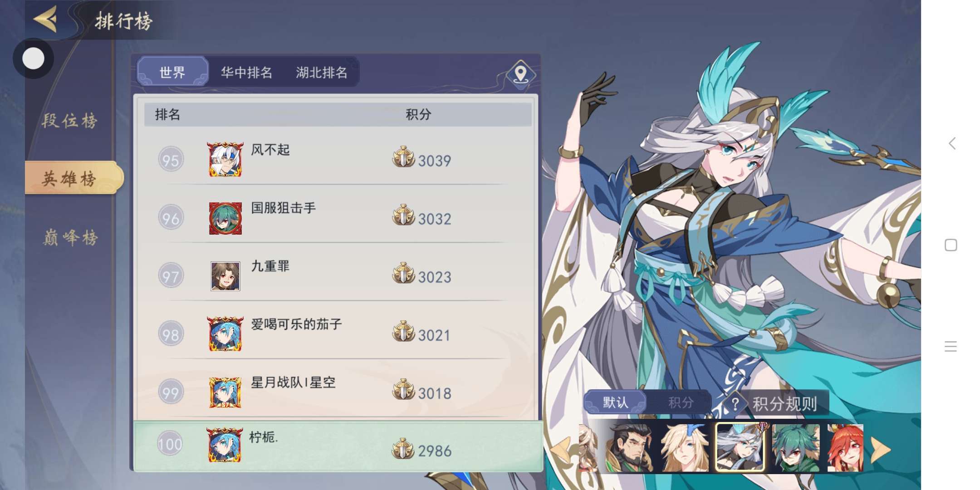This screenshot has height=490, width=980.
Task: Tap the Android back chevron
Action: (952, 143)
